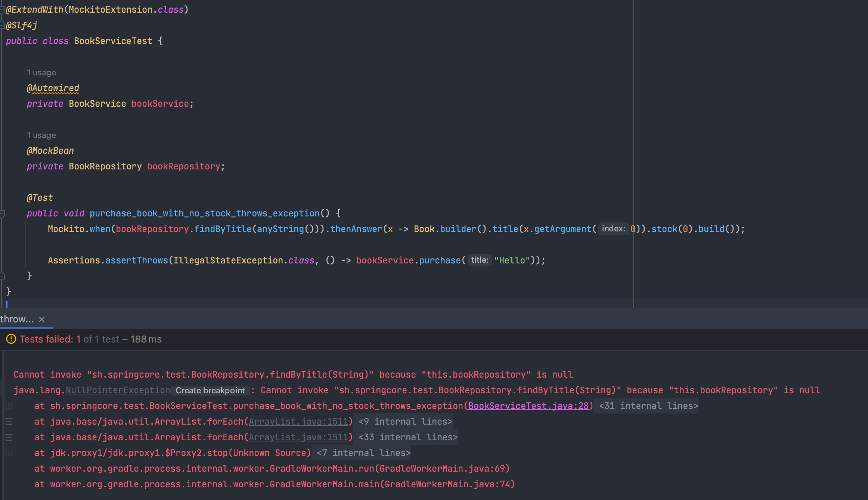Click the yellow Tests failed warning icon
The width and height of the screenshot is (868, 500).
(11, 339)
